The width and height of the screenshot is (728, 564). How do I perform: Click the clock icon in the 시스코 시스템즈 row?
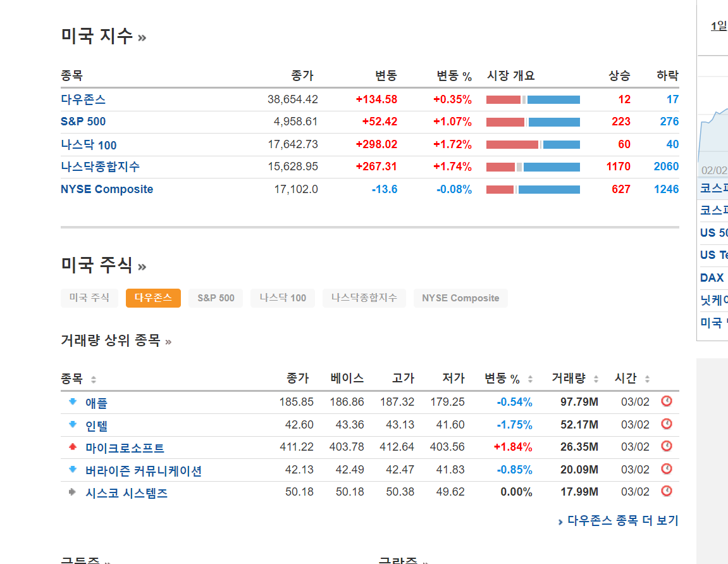point(666,491)
